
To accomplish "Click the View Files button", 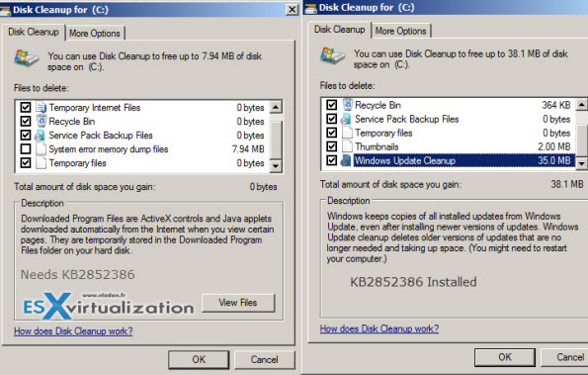I will coord(238,303).
